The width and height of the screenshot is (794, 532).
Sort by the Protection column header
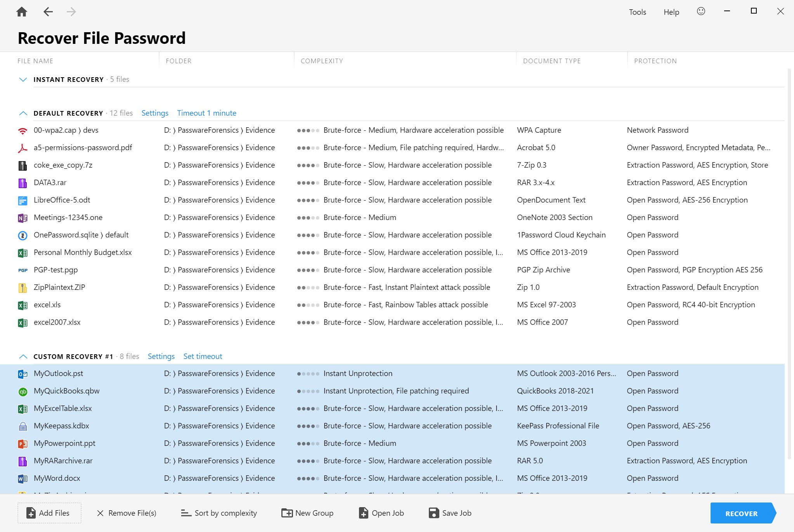(655, 61)
